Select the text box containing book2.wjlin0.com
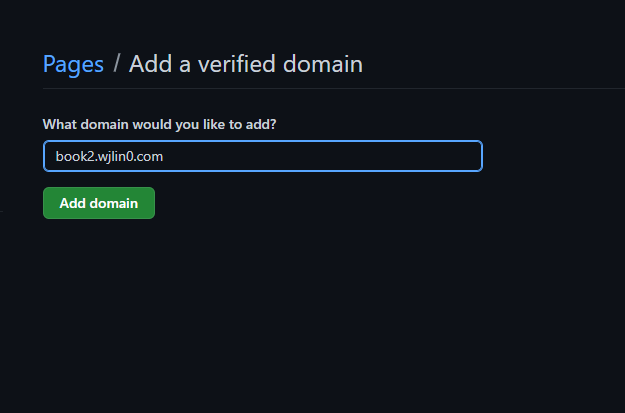The image size is (625, 413). point(262,156)
